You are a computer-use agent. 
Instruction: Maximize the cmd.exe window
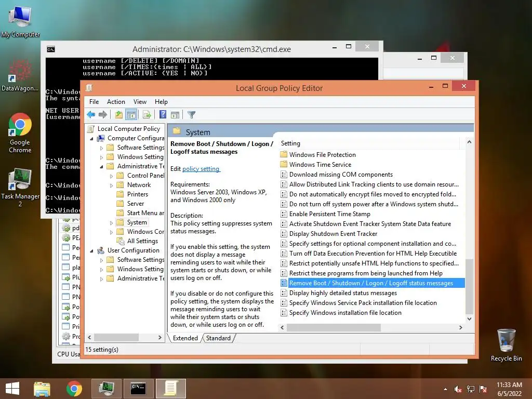click(x=349, y=46)
